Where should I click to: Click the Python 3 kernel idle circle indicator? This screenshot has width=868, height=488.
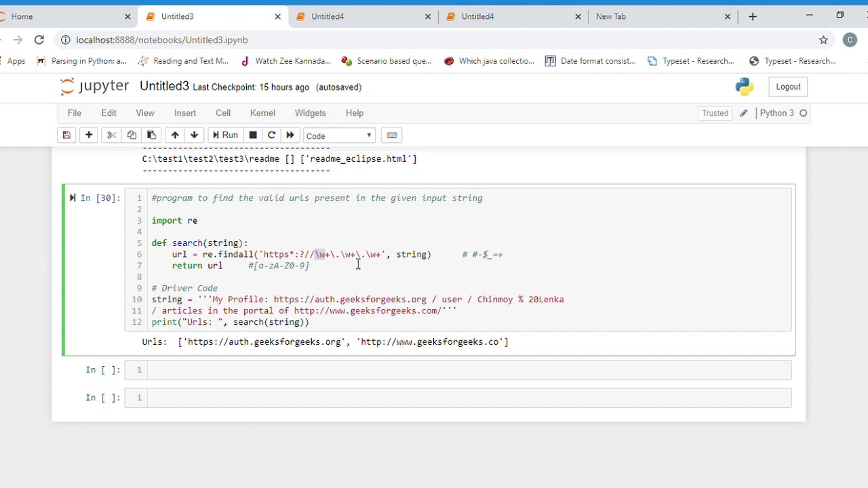804,113
